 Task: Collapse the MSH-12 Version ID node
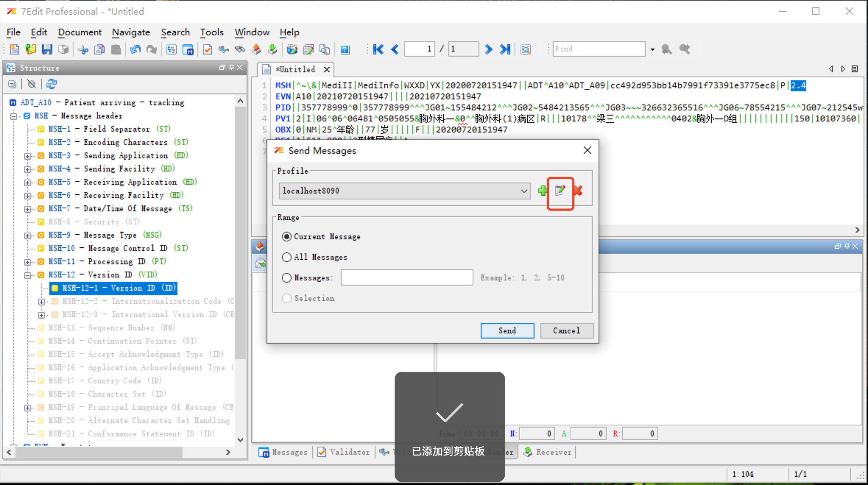click(28, 275)
